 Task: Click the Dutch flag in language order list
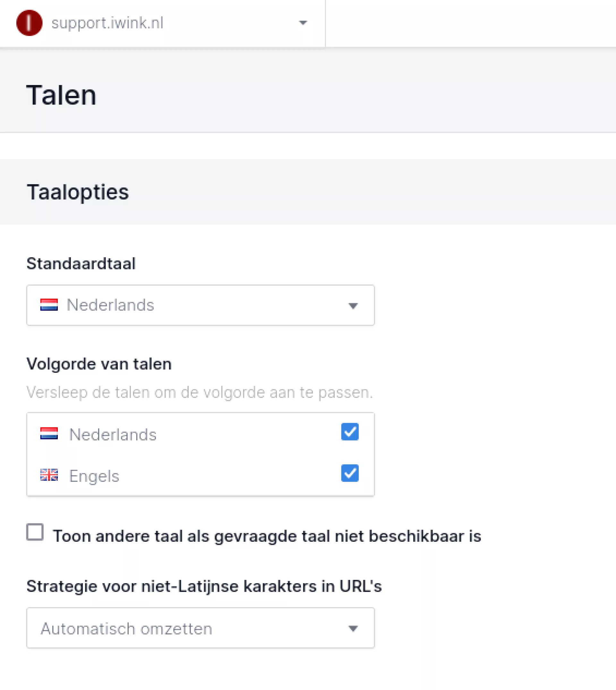(49, 433)
